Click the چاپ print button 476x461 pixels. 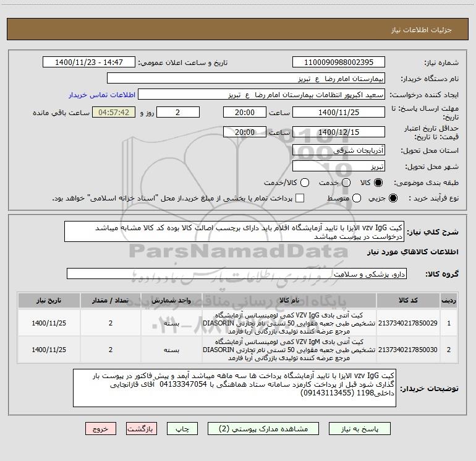pyautogui.click(x=182, y=428)
